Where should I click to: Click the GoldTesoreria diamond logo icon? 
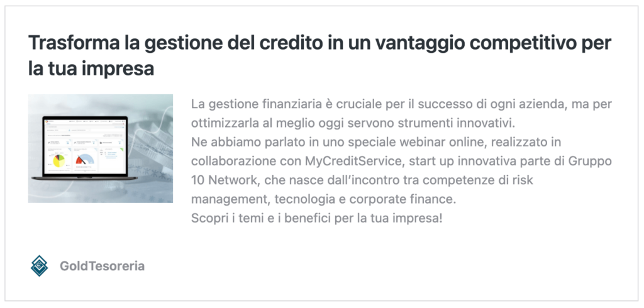39,266
